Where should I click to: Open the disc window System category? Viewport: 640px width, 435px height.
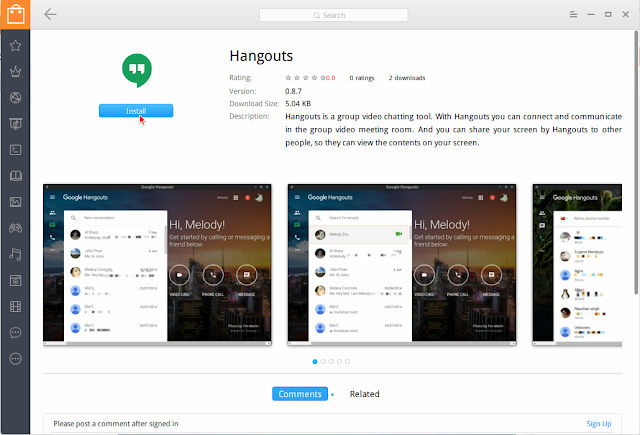(16, 280)
